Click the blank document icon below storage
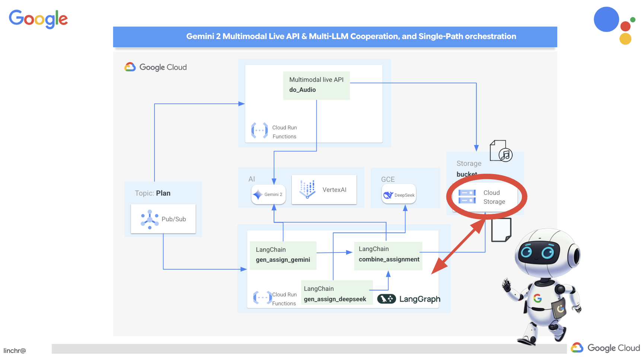Image resolution: width=644 pixels, height=357 pixels. pyautogui.click(x=501, y=230)
